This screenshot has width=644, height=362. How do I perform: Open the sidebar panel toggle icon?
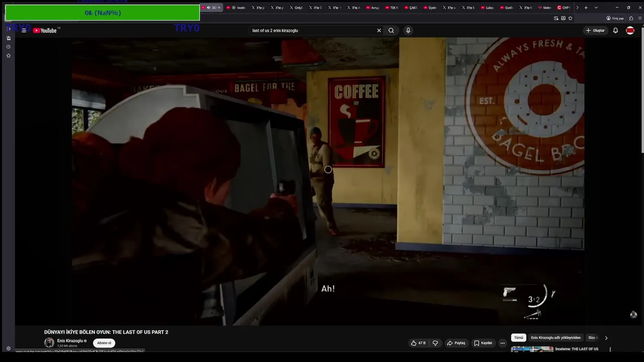[x=9, y=29]
